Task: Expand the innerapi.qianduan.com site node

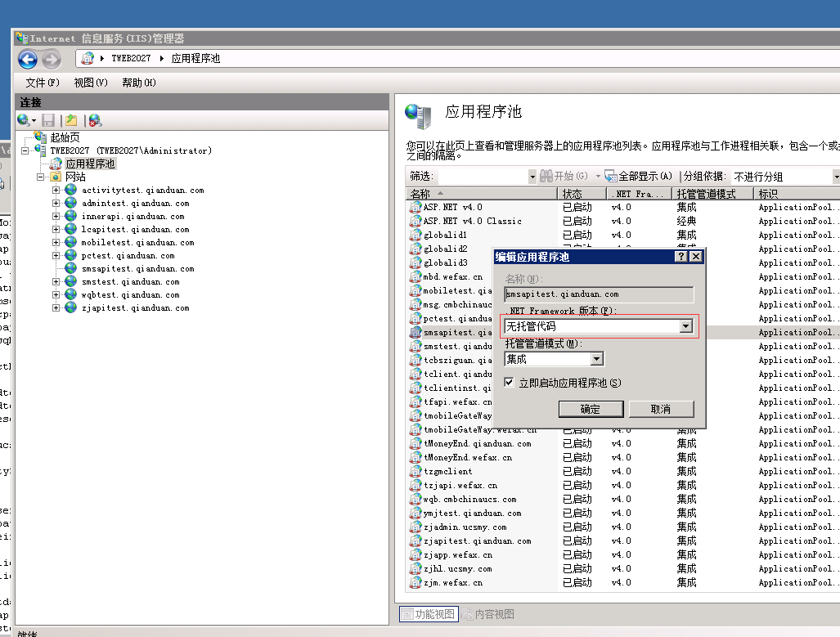Action: click(56, 216)
